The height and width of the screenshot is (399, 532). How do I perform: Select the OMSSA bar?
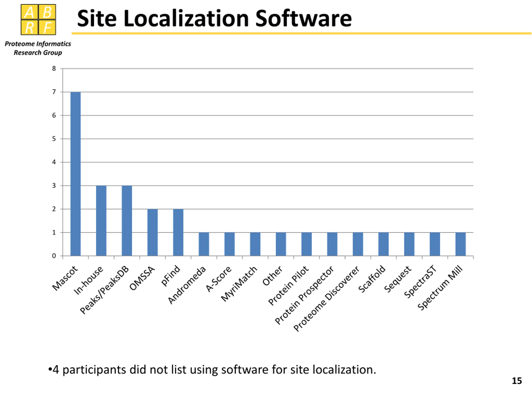pos(153,232)
